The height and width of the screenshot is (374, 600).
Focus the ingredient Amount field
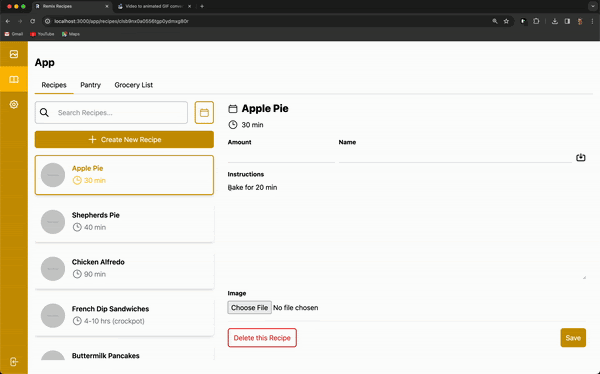(x=281, y=156)
